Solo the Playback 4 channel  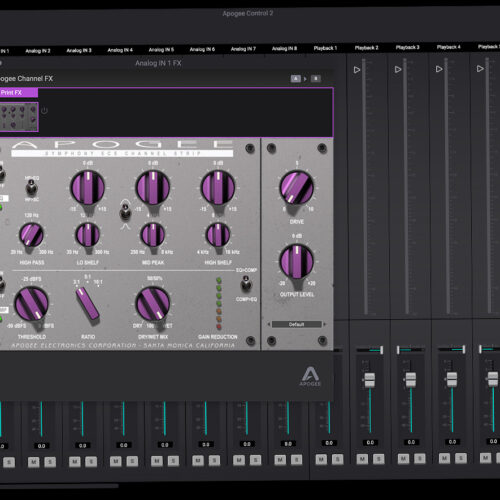point(461,458)
